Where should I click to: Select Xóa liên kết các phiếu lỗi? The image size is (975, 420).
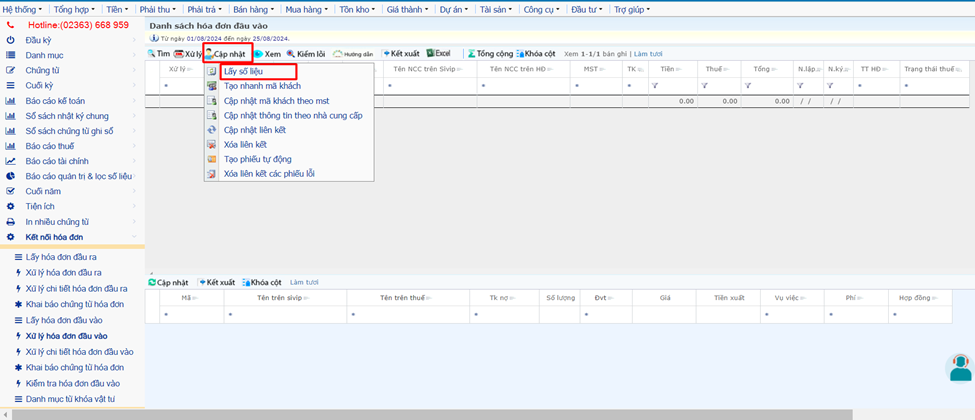point(269,174)
